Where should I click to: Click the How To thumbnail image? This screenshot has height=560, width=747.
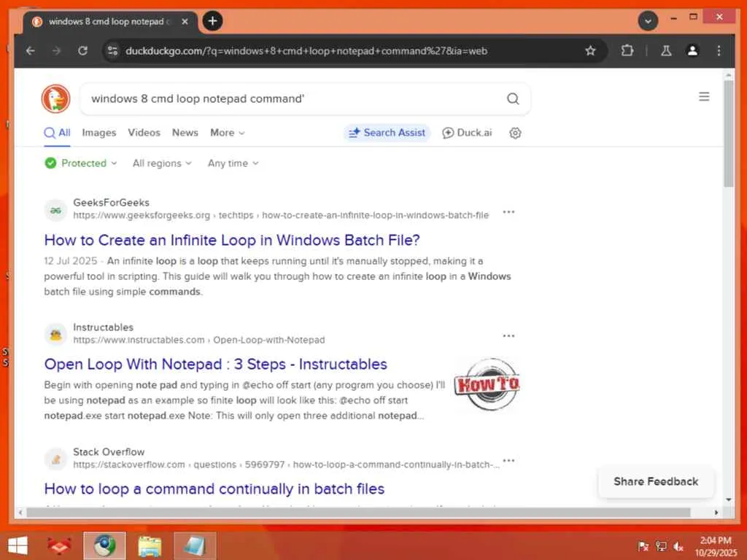[487, 384]
